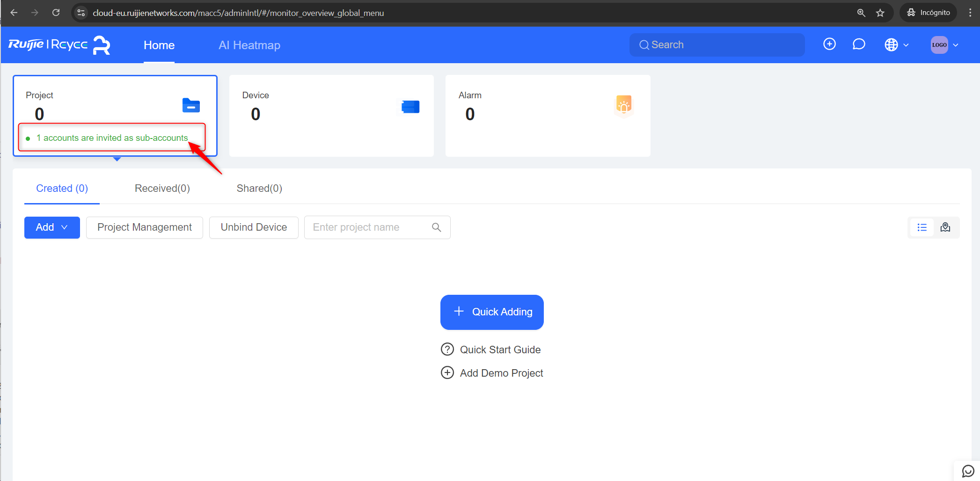Open the support chat floating icon
The width and height of the screenshot is (980, 481).
click(x=967, y=471)
